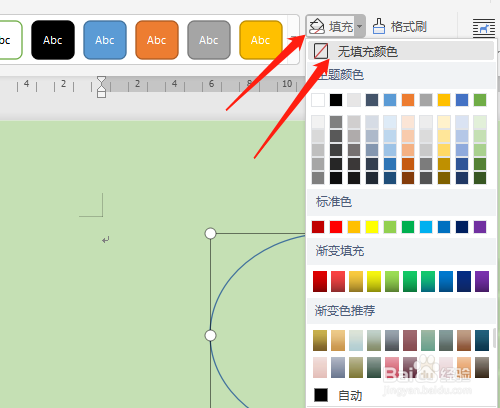Click the text wrap icon beside Format Painter
The image size is (500, 408).
coord(484,28)
